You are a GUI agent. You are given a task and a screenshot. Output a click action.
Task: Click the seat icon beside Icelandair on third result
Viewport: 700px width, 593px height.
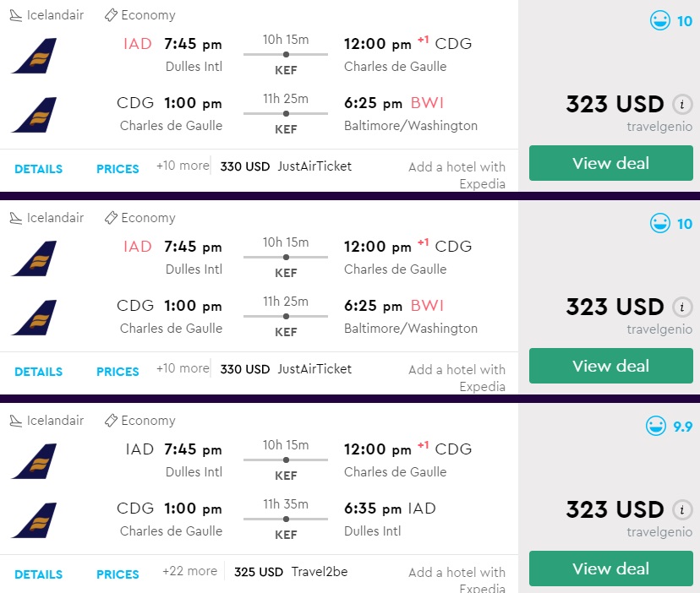click(x=16, y=421)
